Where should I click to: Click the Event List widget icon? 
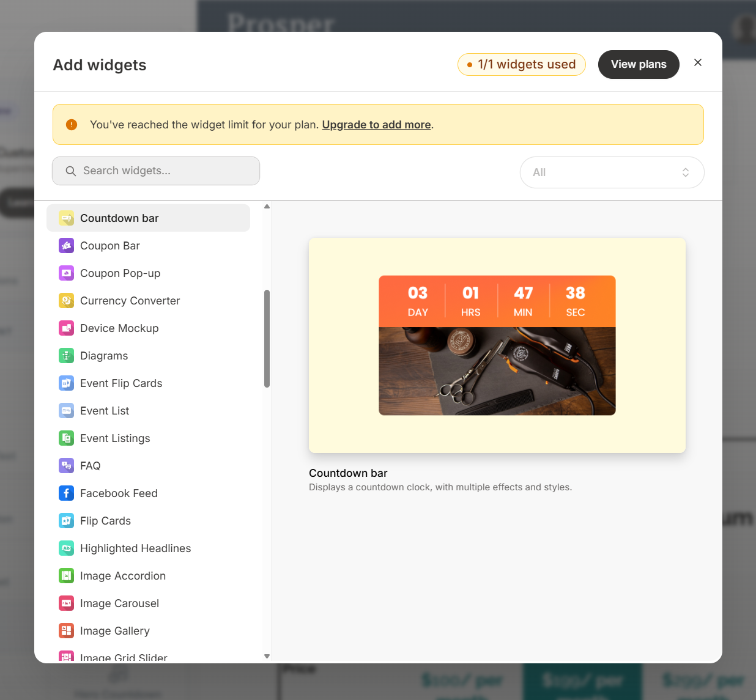tap(66, 411)
